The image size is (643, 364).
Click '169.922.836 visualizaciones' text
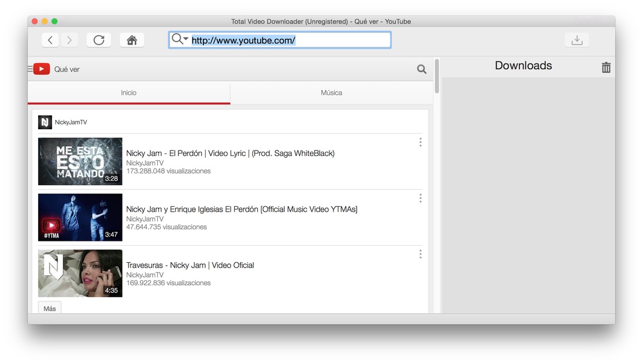point(168,283)
